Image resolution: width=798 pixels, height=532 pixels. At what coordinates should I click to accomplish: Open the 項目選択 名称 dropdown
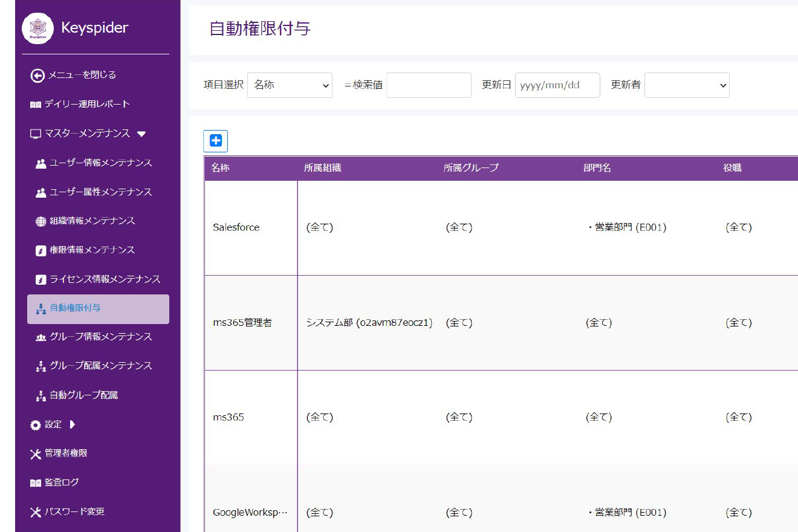point(290,85)
